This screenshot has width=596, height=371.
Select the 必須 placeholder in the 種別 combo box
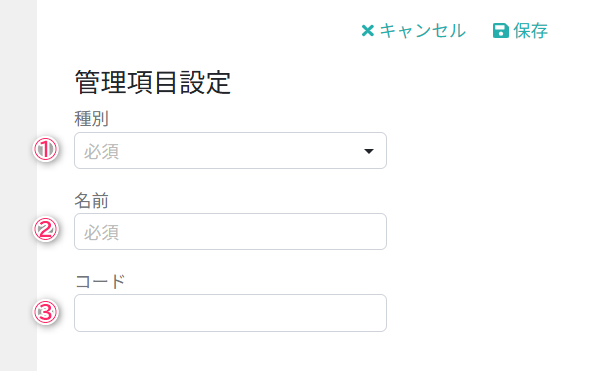(101, 152)
